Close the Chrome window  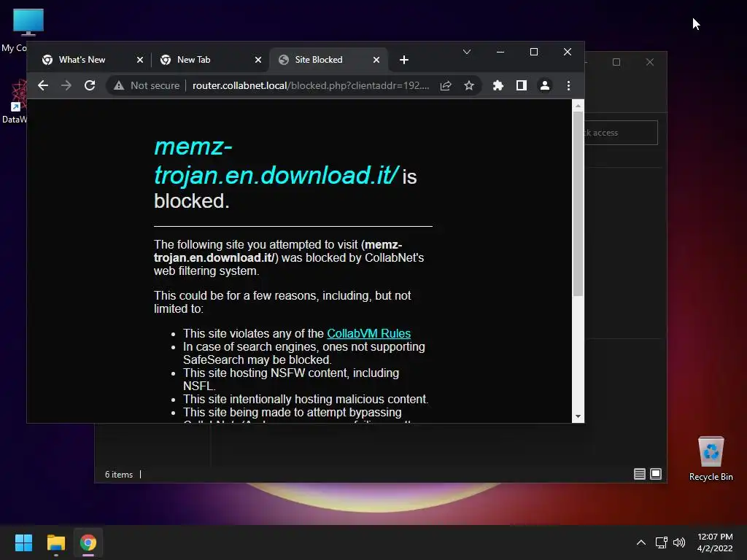click(568, 52)
